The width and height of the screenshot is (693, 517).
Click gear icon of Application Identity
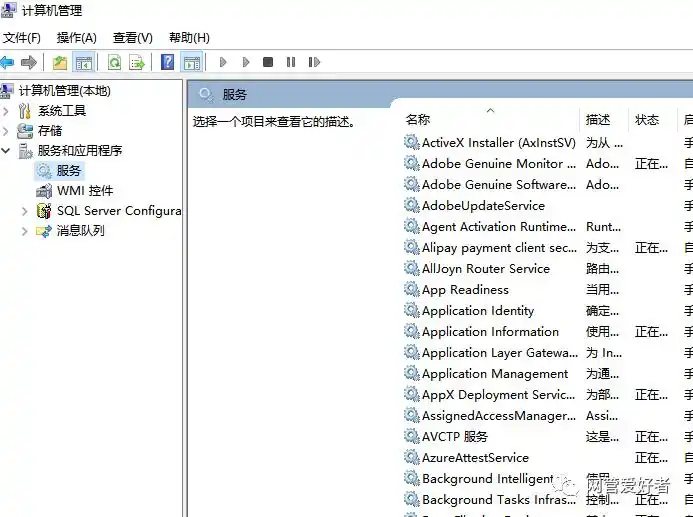click(411, 310)
